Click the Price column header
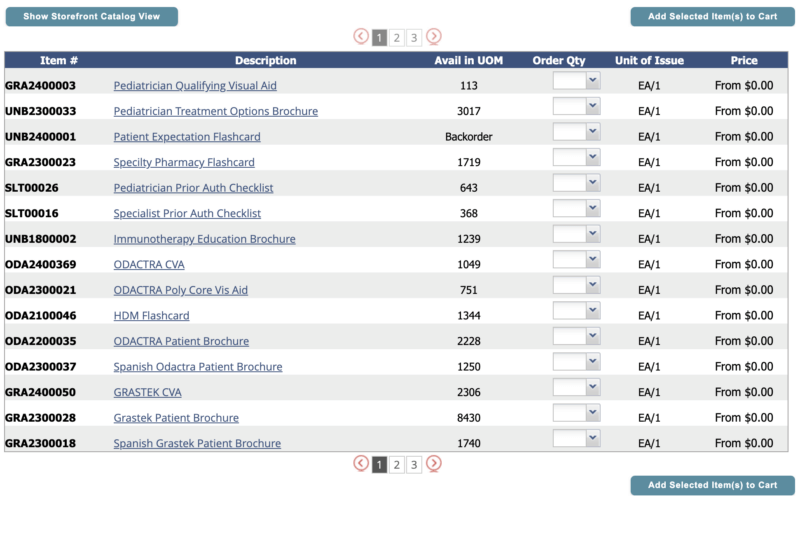 [x=744, y=60]
